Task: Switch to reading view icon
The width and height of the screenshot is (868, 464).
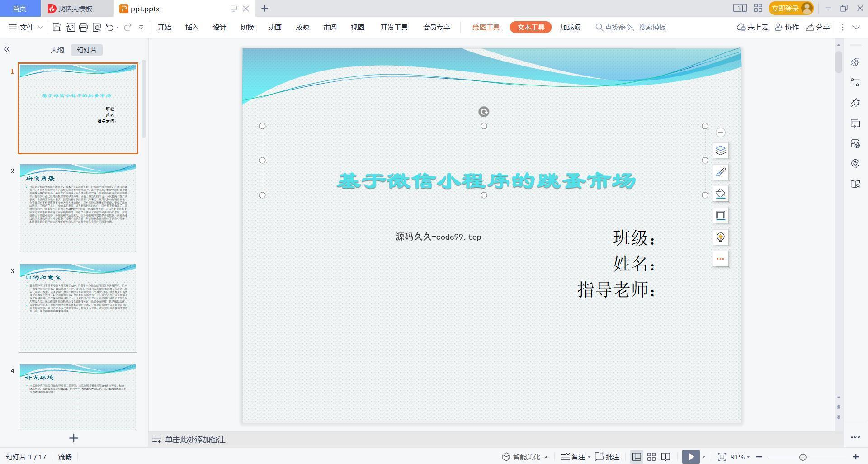Action: [665, 457]
